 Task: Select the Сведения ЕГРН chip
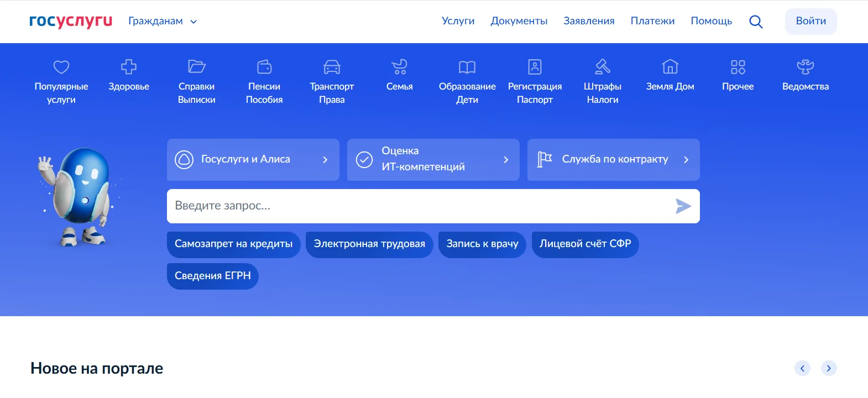(x=213, y=276)
